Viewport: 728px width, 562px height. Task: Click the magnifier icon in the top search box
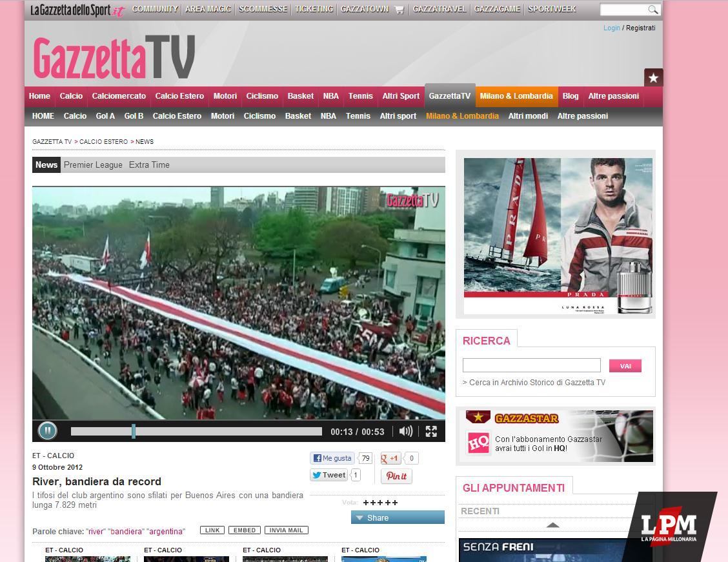652,9
